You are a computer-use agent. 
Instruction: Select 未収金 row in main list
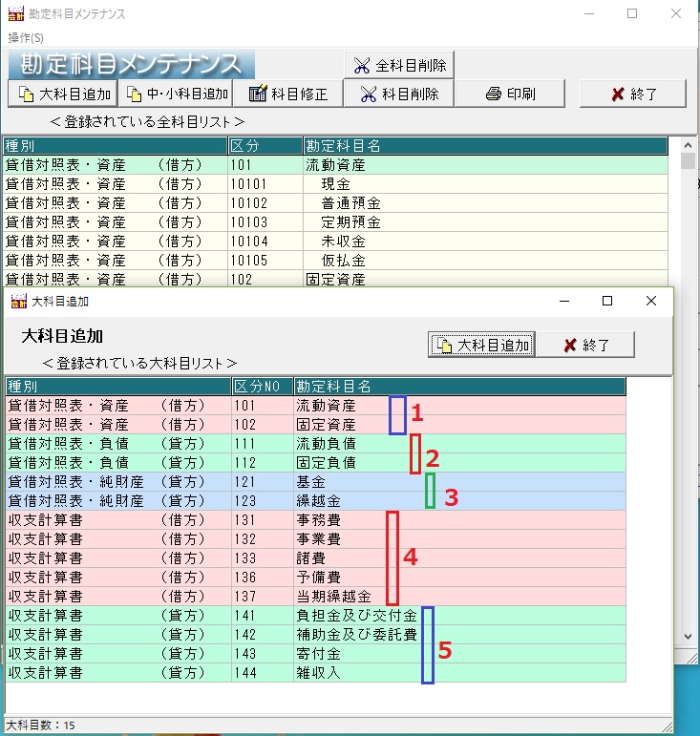point(335,242)
